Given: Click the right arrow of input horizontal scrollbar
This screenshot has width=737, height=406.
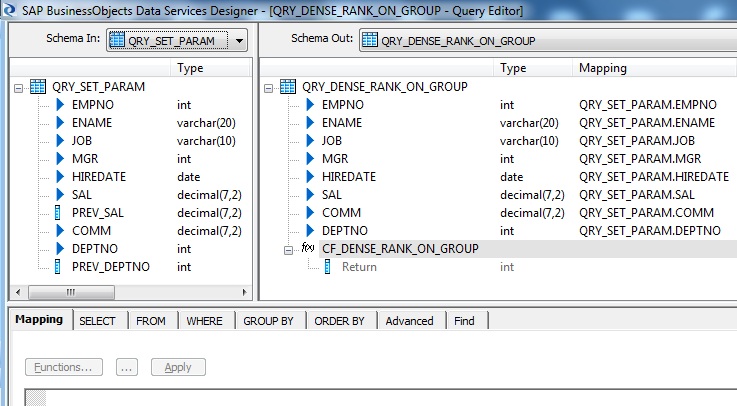Looking at the screenshot, I should [244, 292].
